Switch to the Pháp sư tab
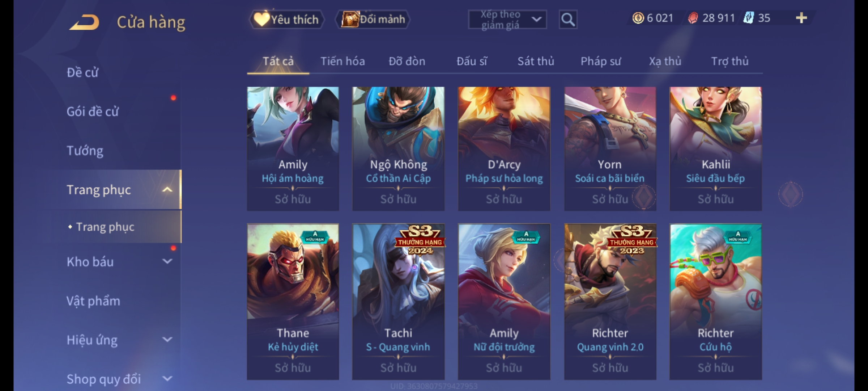The image size is (868, 391). coord(601,61)
